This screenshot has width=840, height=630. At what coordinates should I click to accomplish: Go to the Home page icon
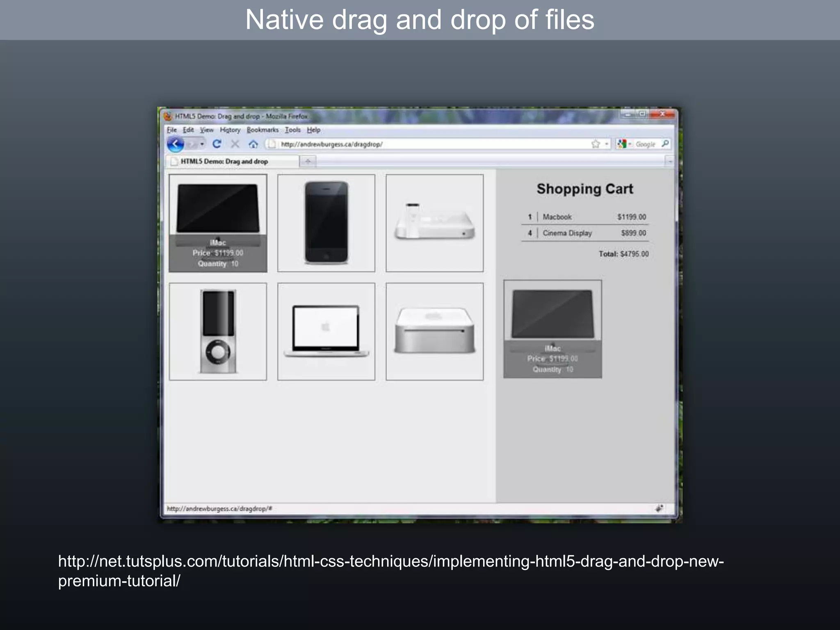253,144
